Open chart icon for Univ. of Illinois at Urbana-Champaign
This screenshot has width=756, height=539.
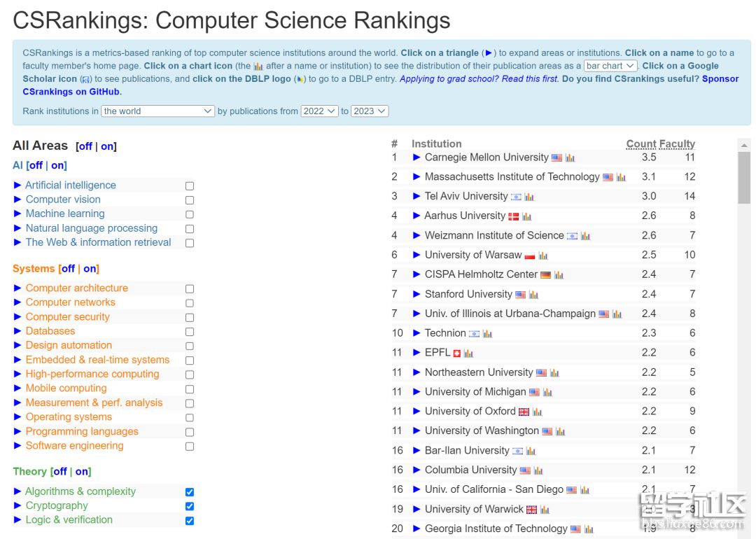click(617, 314)
